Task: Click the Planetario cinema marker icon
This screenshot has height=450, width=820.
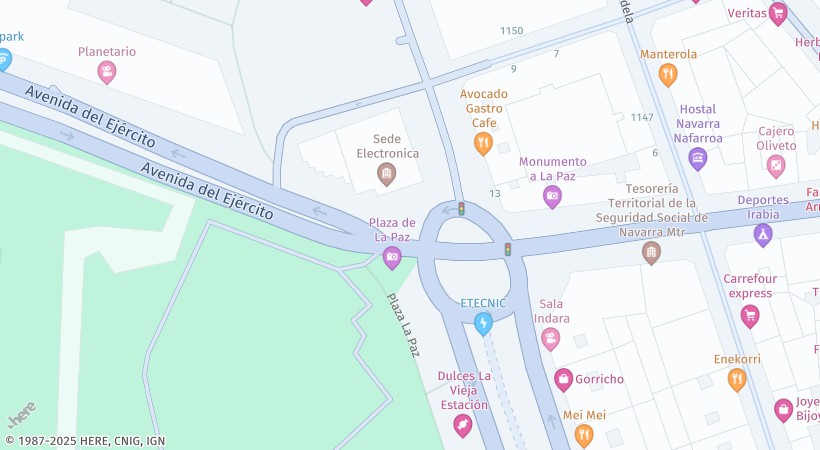Action: [x=107, y=72]
